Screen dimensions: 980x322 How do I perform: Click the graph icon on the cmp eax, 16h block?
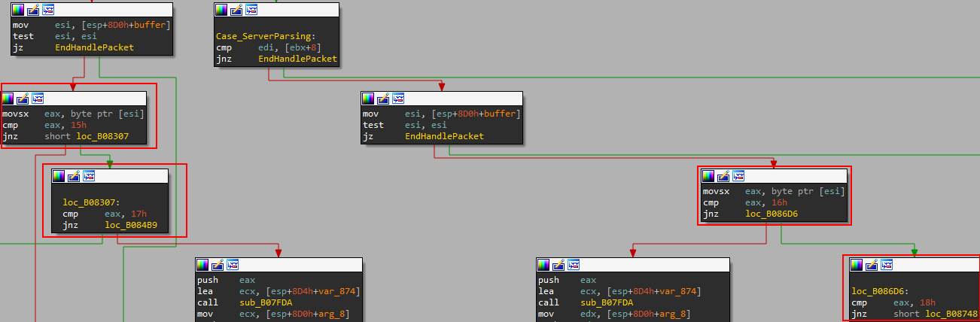click(739, 176)
